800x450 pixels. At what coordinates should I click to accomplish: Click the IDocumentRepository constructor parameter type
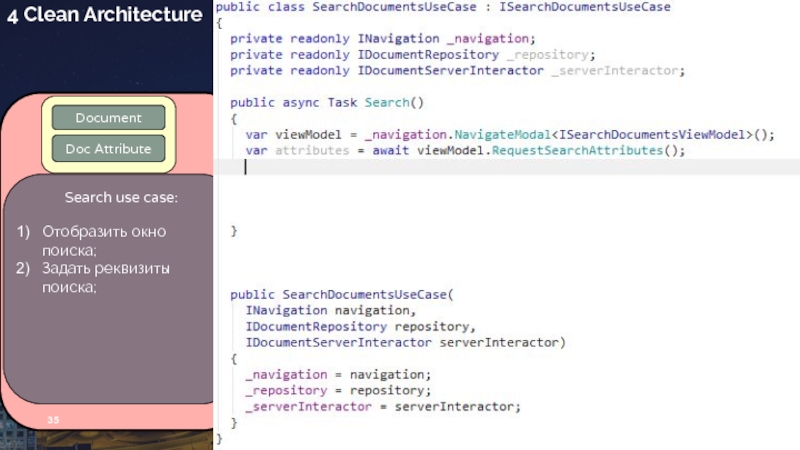[x=316, y=326]
